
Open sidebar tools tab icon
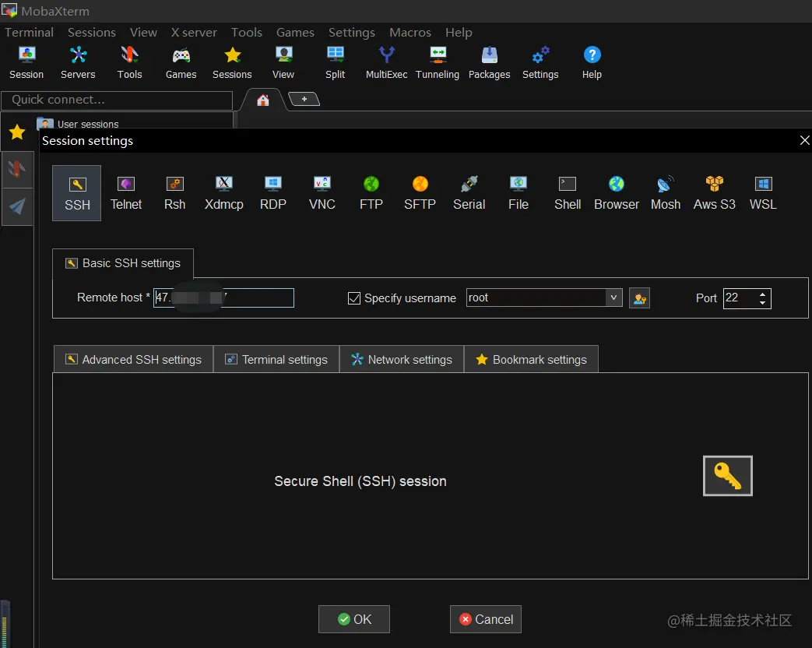coord(17,169)
